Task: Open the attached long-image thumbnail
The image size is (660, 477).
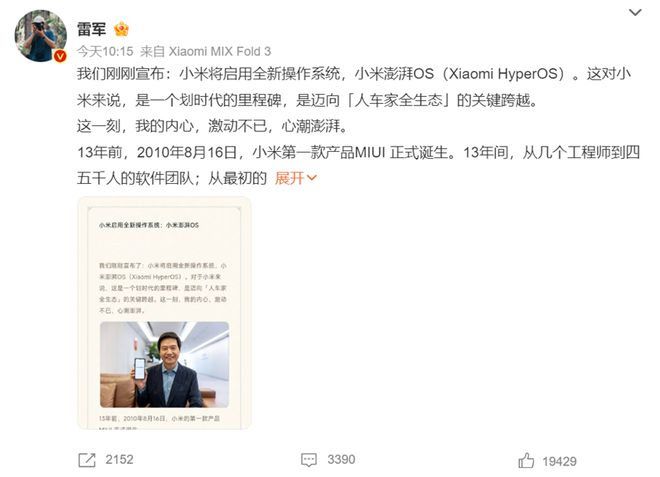Action: coord(164,313)
